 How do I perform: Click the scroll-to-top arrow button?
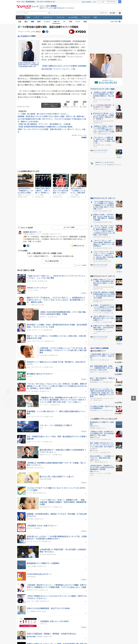(x=133, y=398)
